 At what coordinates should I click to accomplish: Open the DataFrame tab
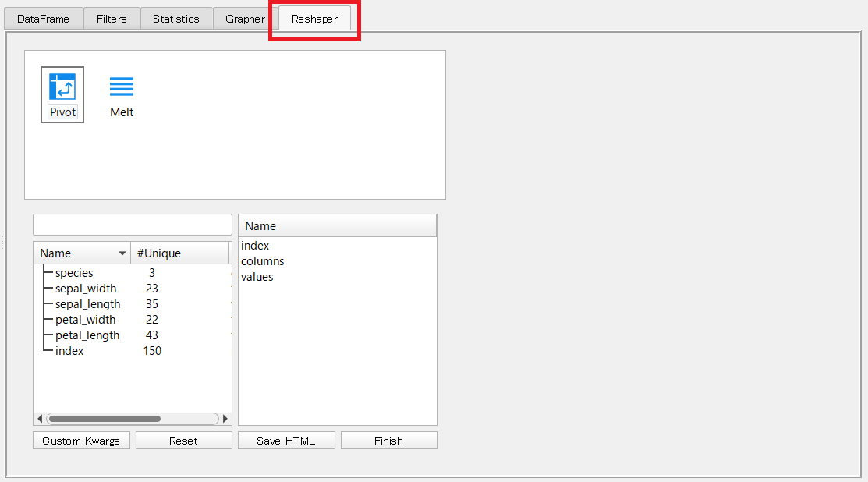tap(43, 19)
